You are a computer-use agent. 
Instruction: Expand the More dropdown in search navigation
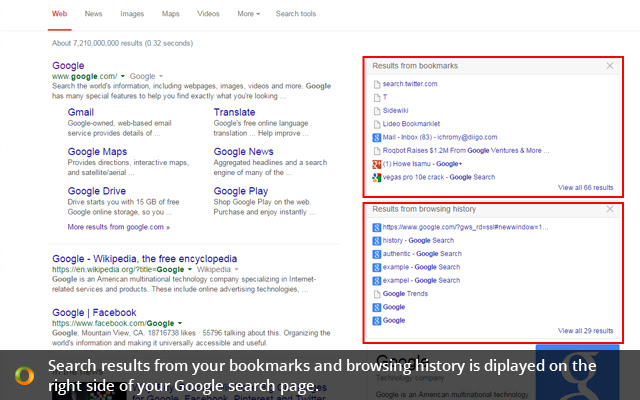coord(248,14)
